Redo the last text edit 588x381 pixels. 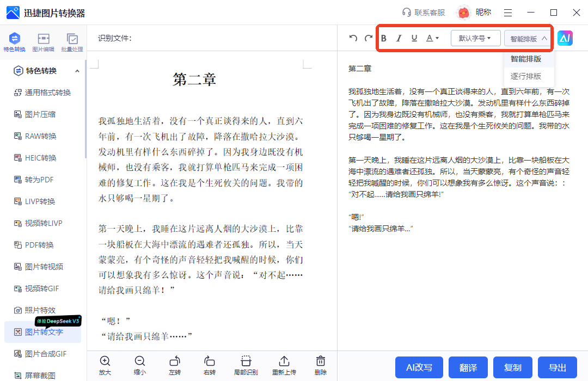[368, 38]
